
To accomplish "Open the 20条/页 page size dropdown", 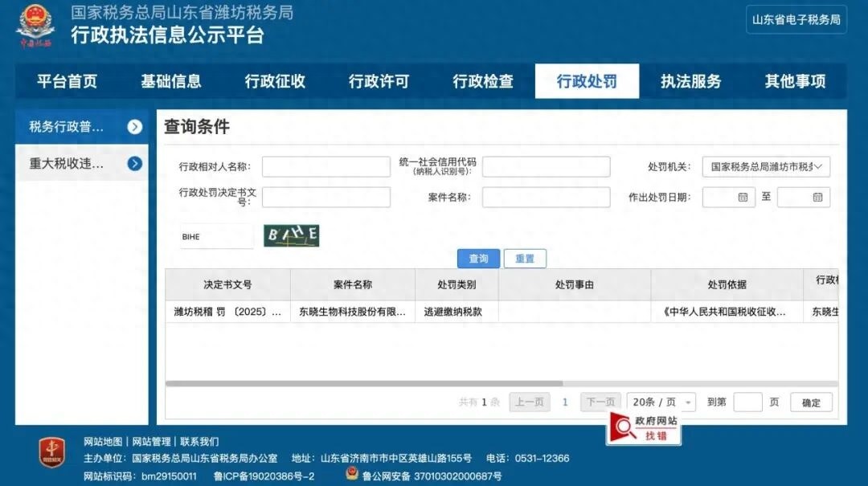I will coord(661,402).
